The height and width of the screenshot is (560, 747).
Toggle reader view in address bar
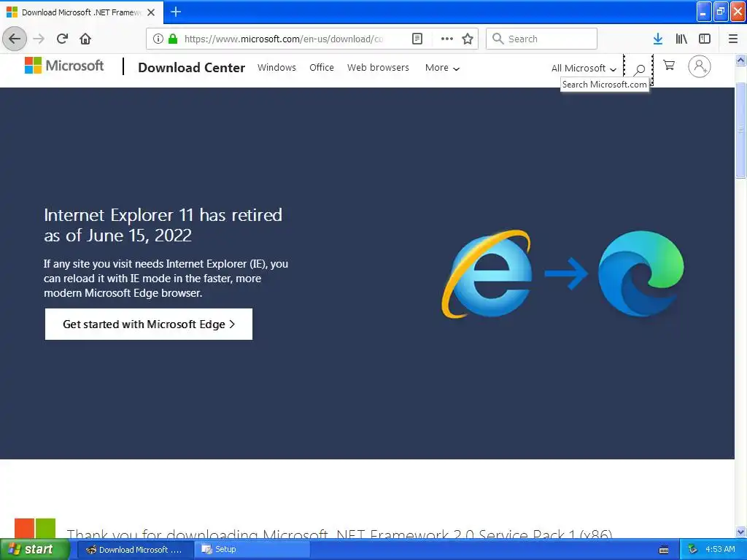pos(417,39)
